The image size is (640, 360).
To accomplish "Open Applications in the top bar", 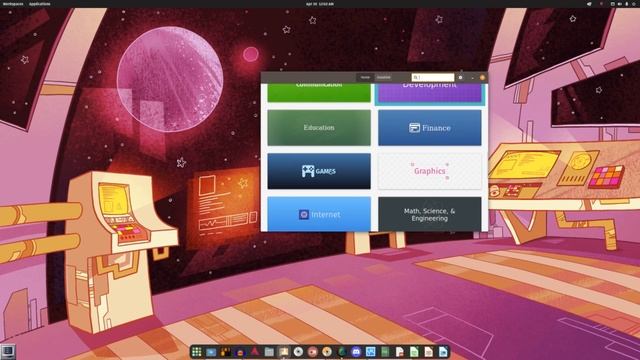I will 40,4.
